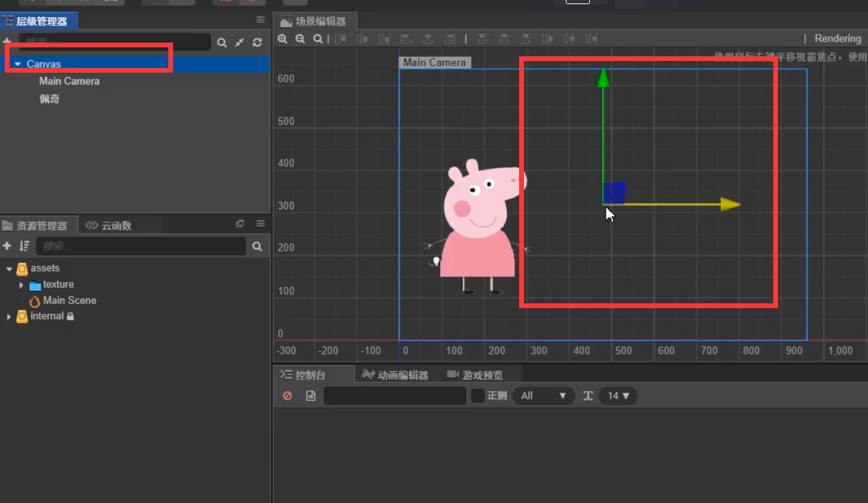Select the internal database row
868x503 pixels.
47,316
